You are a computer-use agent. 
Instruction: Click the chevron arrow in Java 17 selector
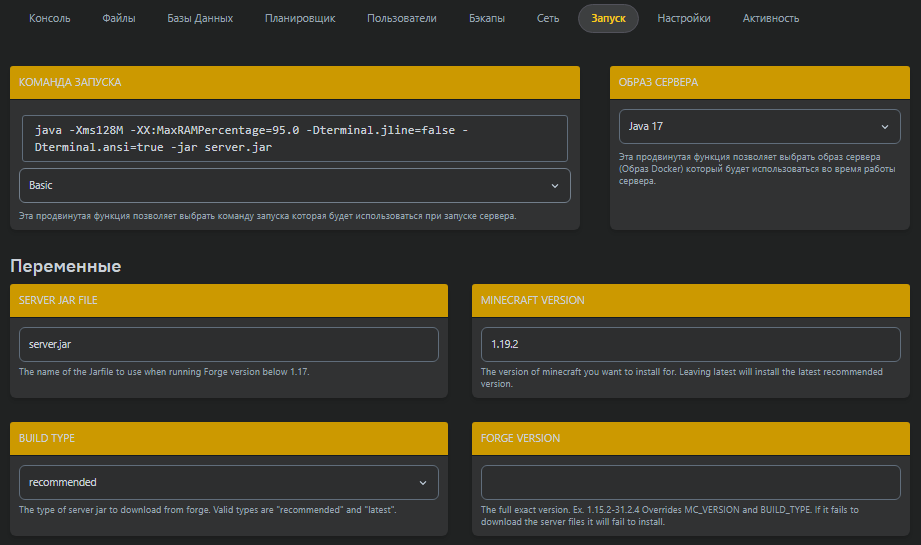point(883,127)
